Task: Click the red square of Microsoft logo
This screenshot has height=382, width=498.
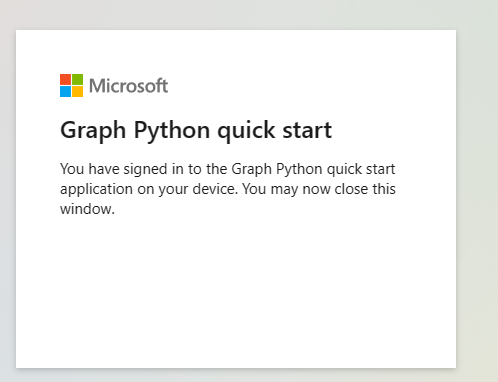Action: click(65, 79)
